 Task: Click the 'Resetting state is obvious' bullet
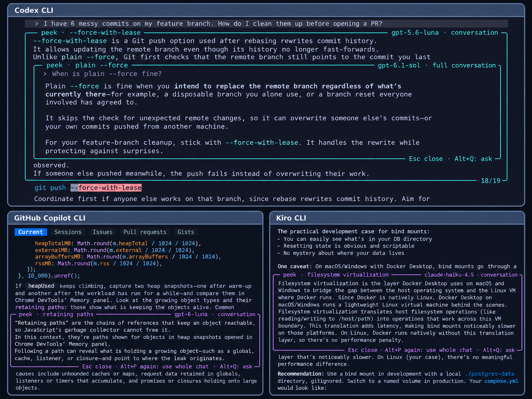pos(346,246)
